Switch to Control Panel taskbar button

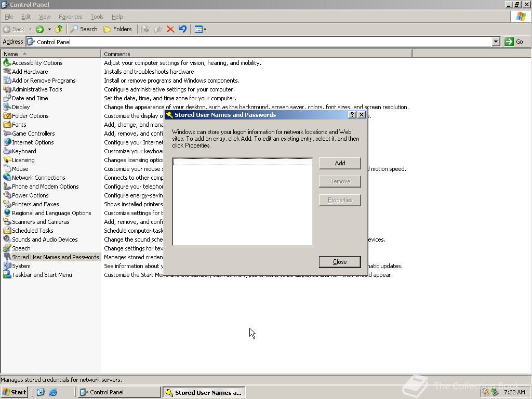coord(119,392)
